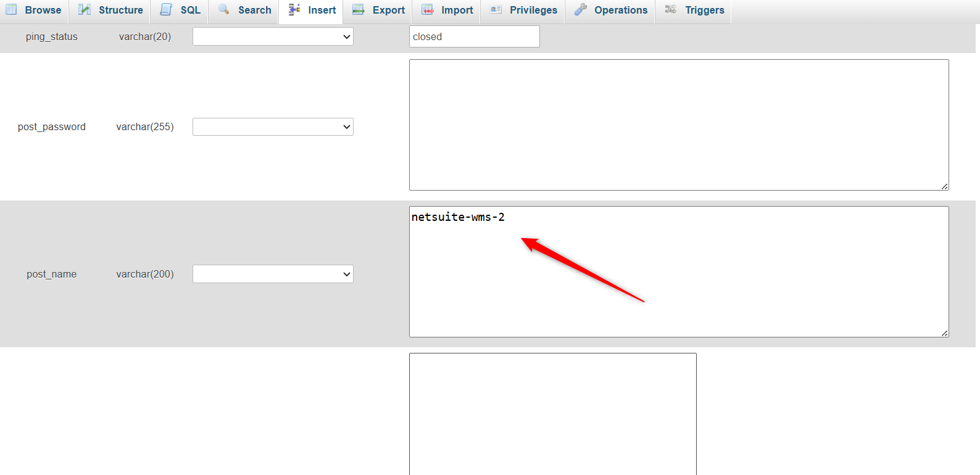Click the post_password column label
980x475 pixels.
click(x=52, y=126)
